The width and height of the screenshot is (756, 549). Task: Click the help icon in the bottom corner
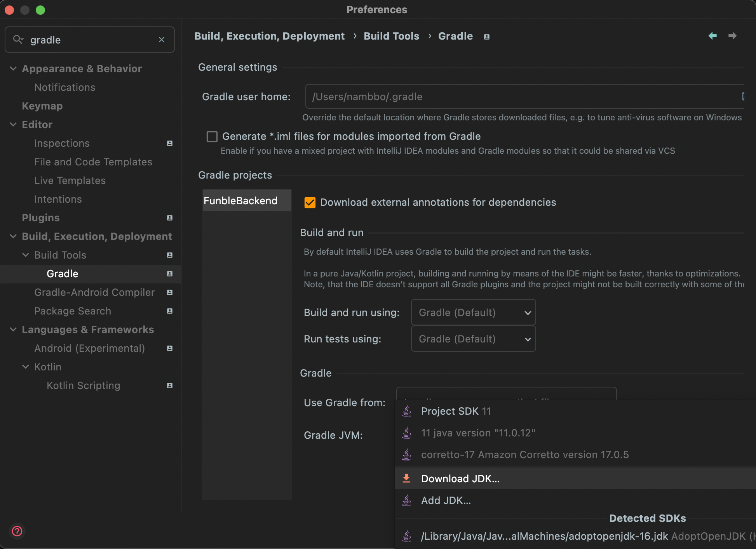point(17,532)
